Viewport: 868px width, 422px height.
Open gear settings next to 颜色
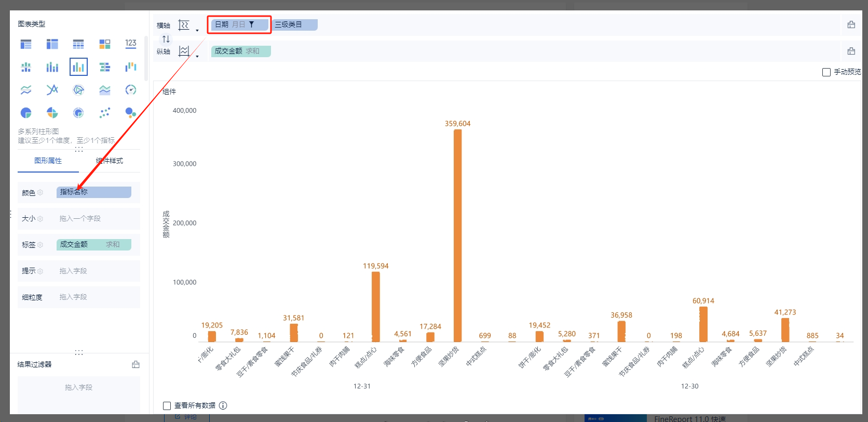pyautogui.click(x=40, y=192)
